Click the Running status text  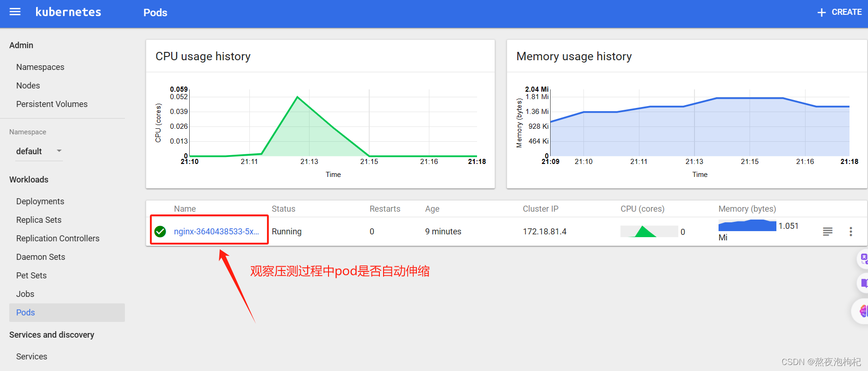[286, 232]
